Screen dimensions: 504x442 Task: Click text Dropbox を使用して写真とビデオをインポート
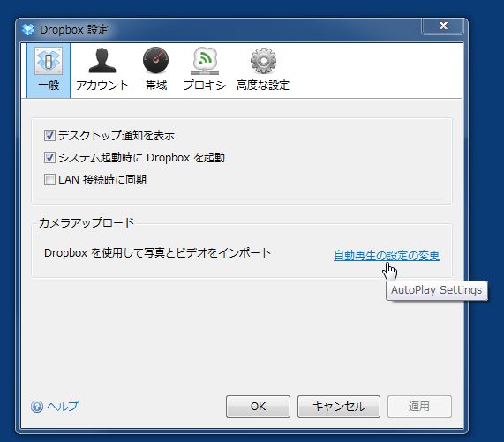157,253
